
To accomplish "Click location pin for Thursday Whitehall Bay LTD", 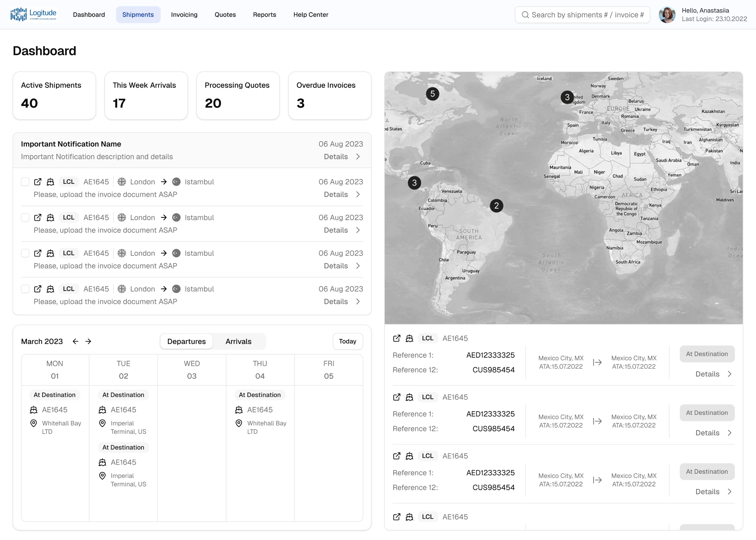I will [x=239, y=423].
